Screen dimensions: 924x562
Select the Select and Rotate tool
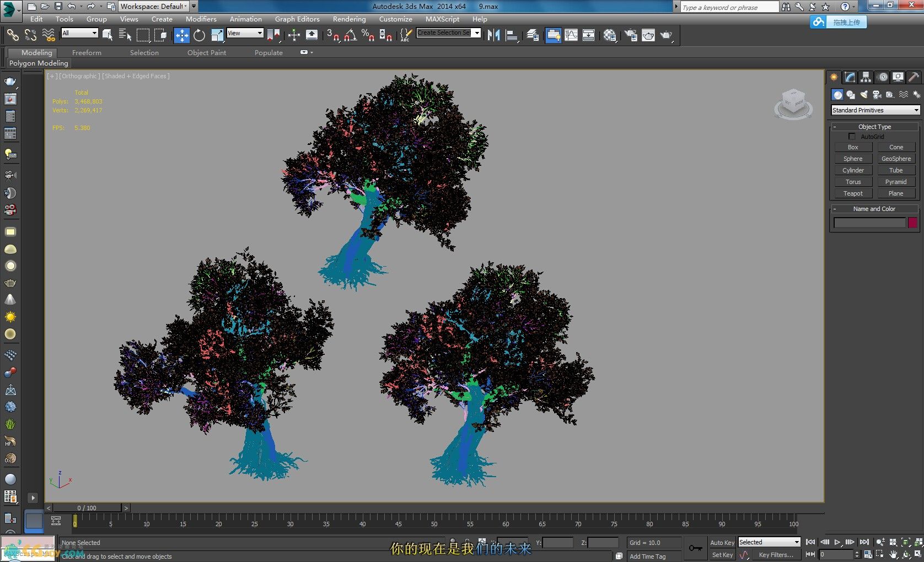pyautogui.click(x=199, y=35)
